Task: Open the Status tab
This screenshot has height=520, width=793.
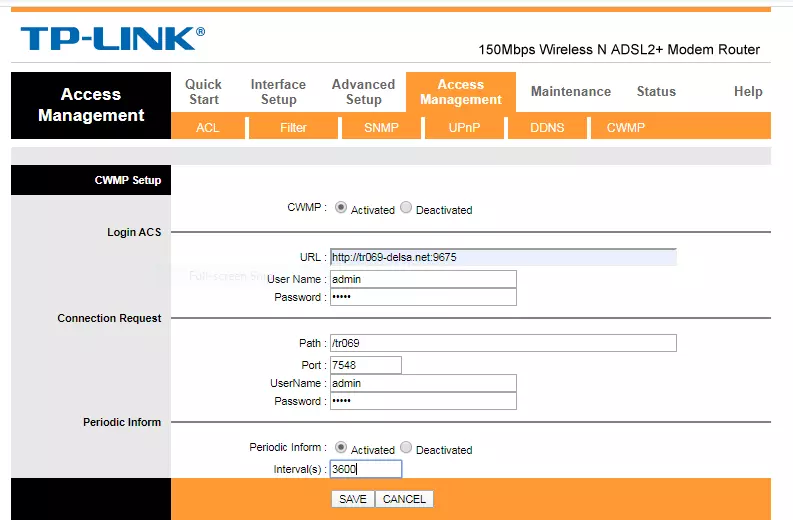Action: [x=656, y=92]
